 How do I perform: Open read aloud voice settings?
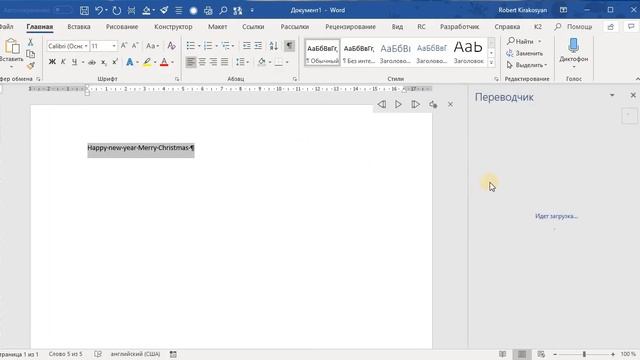click(x=433, y=104)
